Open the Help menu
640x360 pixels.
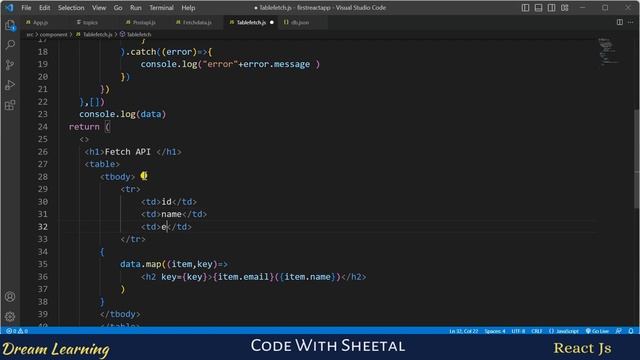click(x=188, y=8)
